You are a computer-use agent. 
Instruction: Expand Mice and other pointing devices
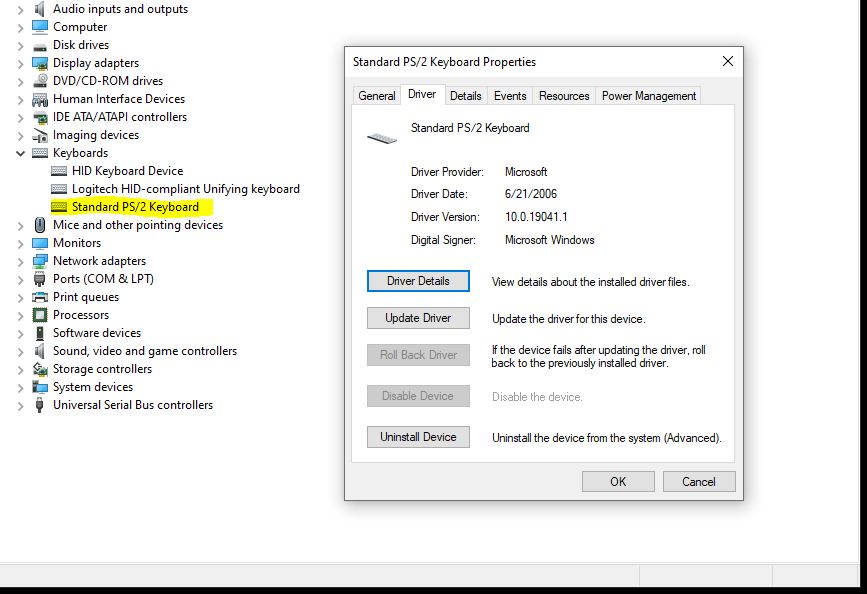[x=20, y=225]
